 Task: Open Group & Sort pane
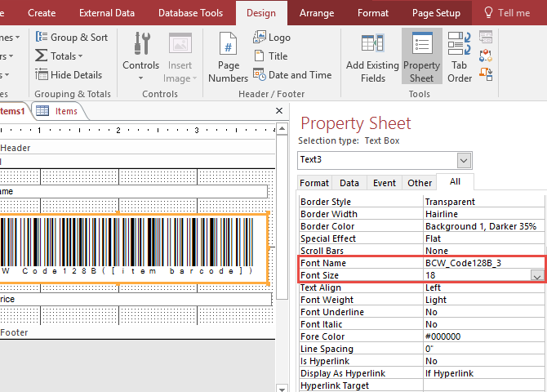coord(72,37)
